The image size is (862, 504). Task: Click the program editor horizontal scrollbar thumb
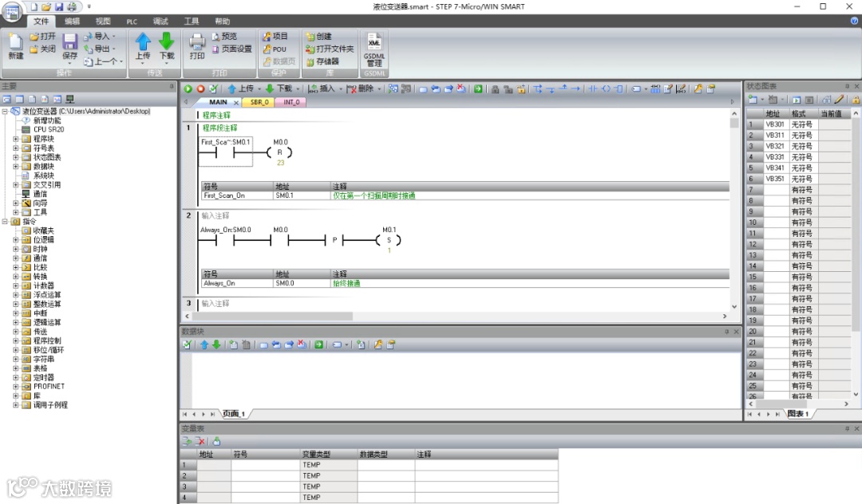(272, 317)
